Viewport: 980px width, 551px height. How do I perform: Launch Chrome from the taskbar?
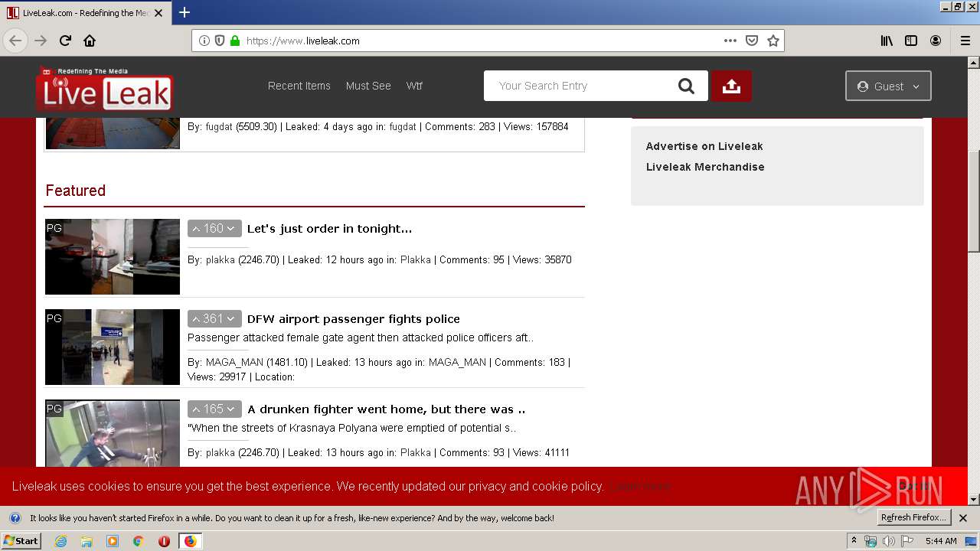pos(139,541)
